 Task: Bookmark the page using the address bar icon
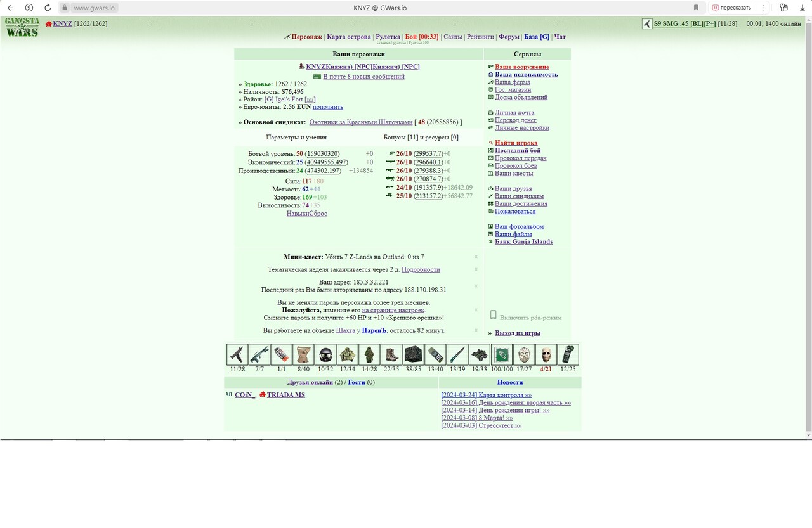pos(696,8)
